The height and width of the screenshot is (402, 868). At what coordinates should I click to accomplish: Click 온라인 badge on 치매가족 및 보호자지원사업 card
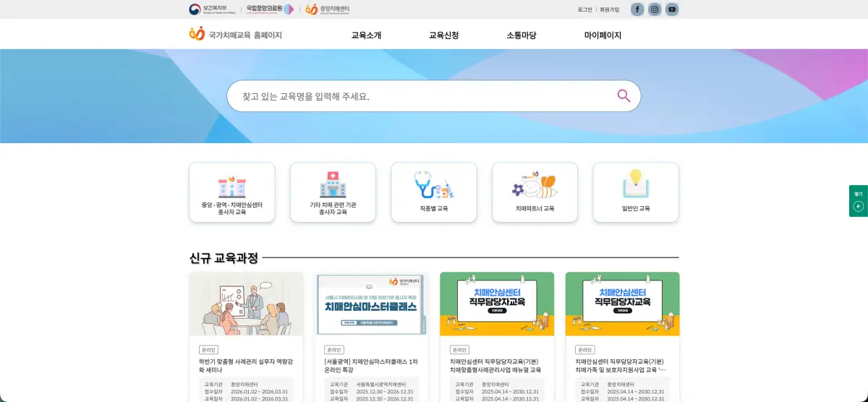pyautogui.click(x=585, y=349)
